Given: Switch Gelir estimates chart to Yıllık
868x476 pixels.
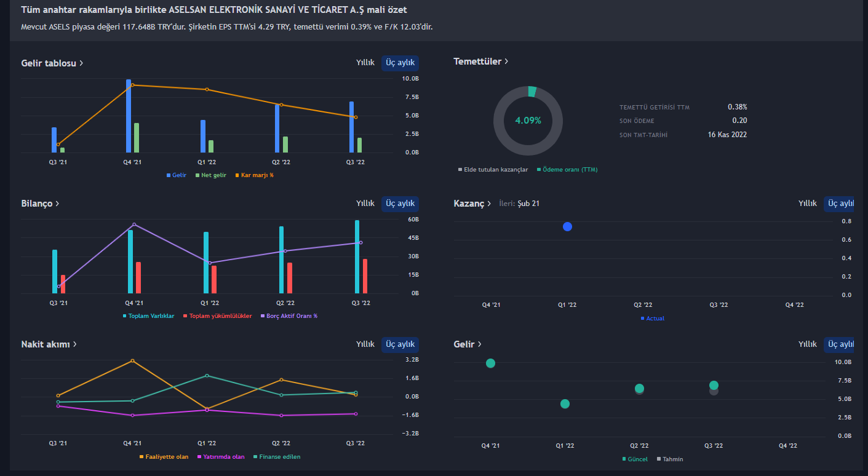Looking at the screenshot, I should coord(808,344).
